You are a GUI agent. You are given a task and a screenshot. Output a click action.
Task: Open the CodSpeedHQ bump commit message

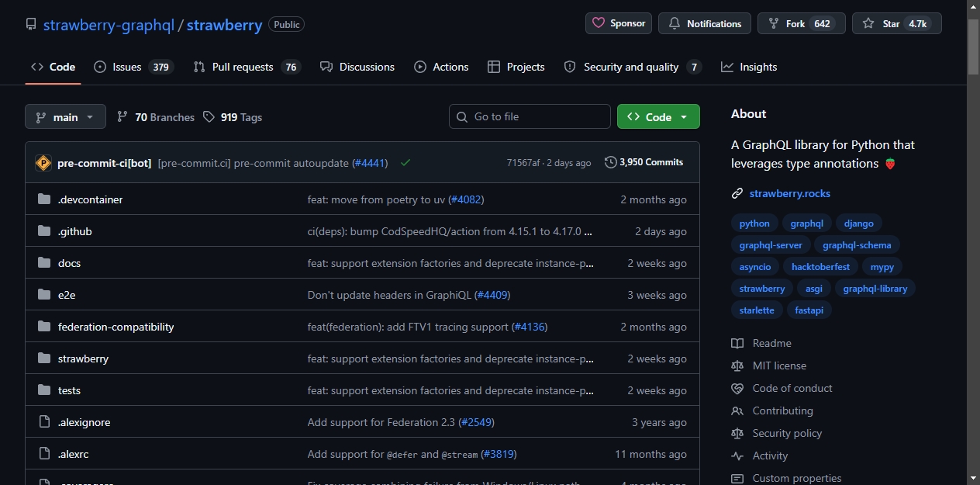point(450,231)
